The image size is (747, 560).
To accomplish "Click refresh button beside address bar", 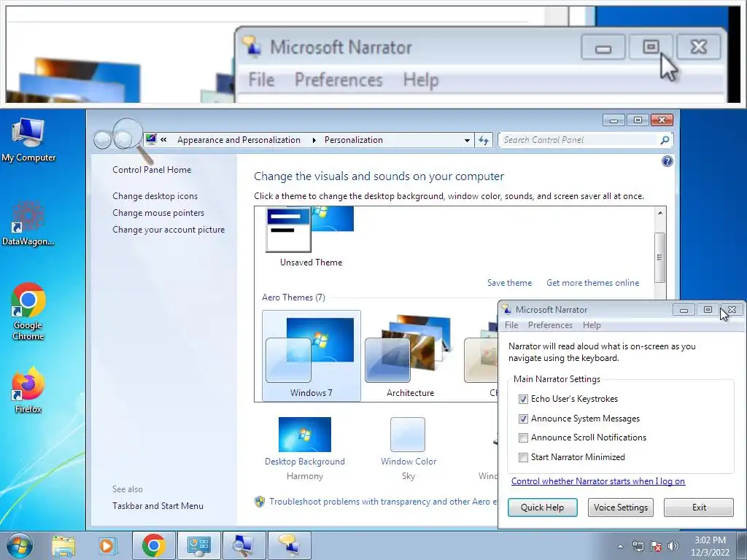I will [484, 140].
